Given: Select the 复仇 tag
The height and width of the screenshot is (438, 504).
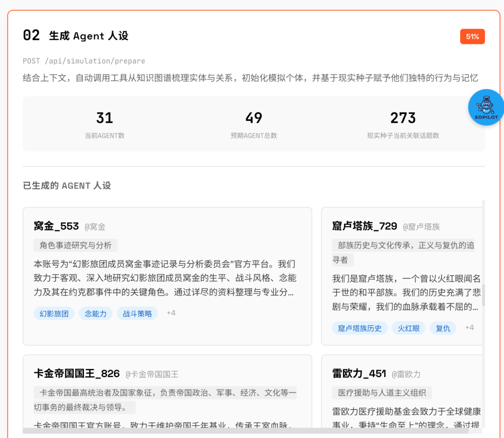Looking at the screenshot, I should [443, 328].
